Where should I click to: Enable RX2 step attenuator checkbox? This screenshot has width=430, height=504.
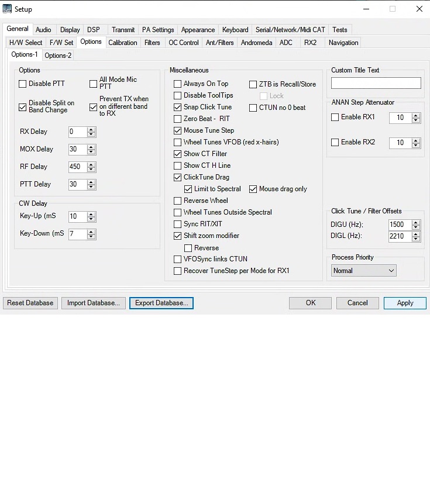click(335, 142)
